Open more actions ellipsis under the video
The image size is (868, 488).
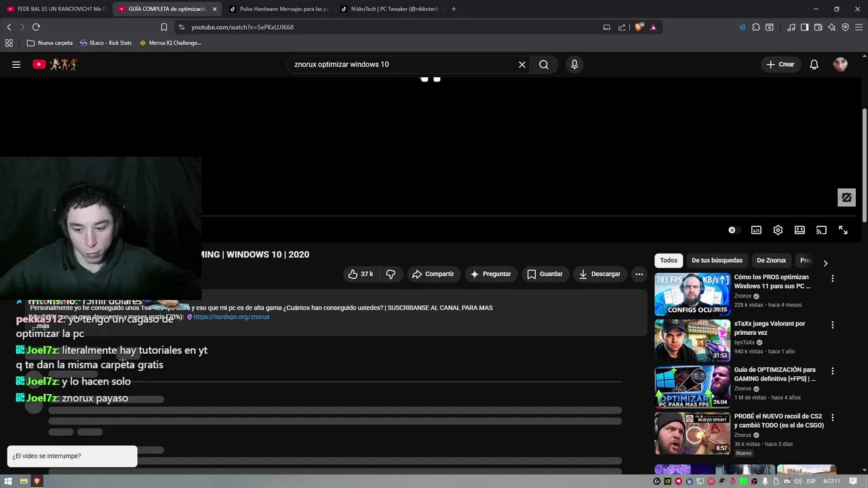click(639, 274)
